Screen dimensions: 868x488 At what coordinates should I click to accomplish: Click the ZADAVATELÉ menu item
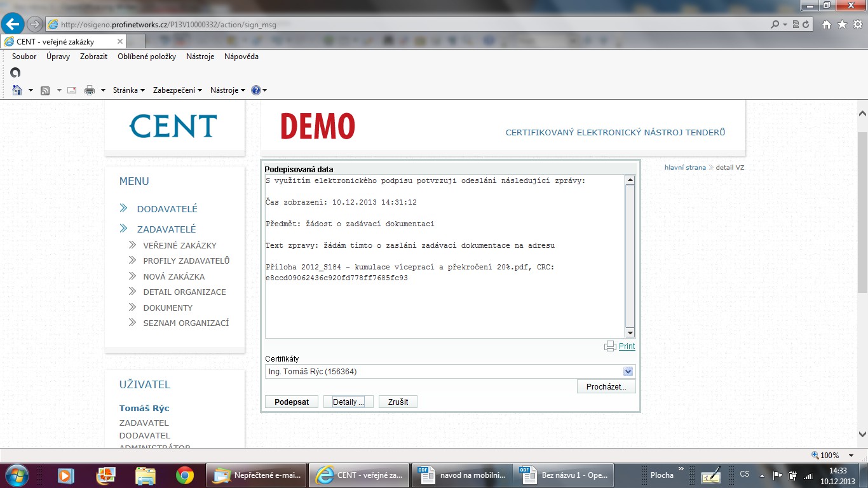click(x=166, y=229)
